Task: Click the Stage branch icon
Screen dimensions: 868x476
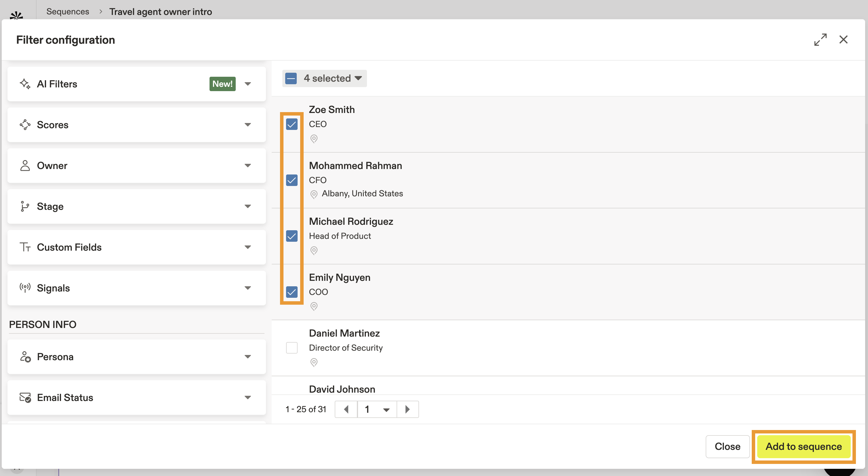Action: tap(25, 206)
